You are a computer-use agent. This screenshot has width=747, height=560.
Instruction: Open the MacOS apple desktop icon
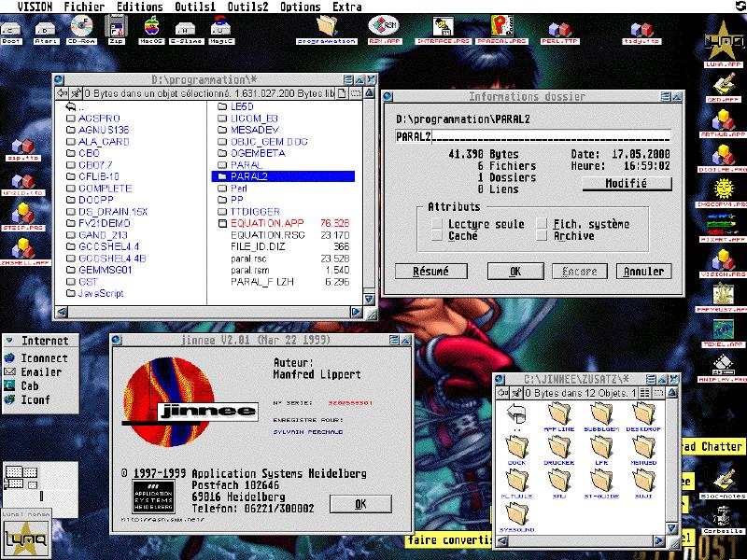click(151, 30)
